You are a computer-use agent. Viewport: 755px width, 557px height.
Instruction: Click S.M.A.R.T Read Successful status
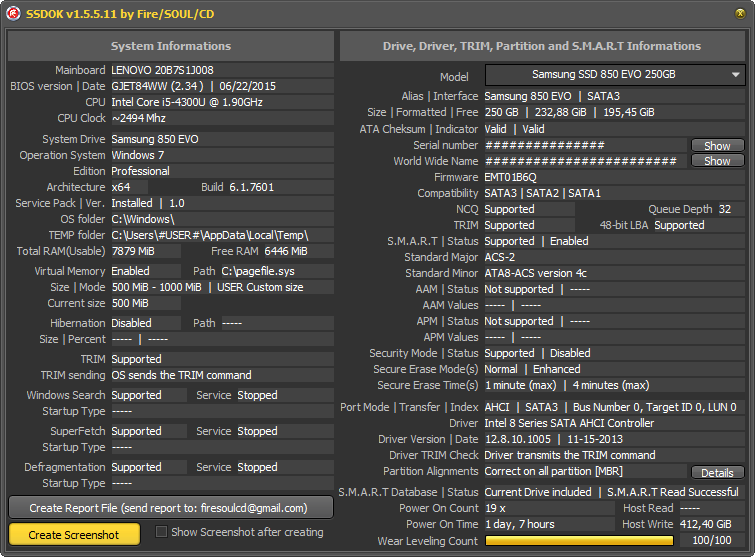[x=673, y=492]
